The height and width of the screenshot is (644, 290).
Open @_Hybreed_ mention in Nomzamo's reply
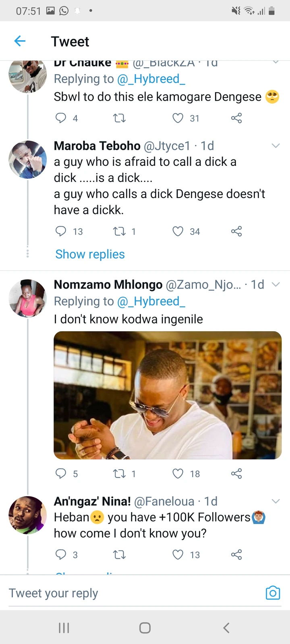[151, 301]
